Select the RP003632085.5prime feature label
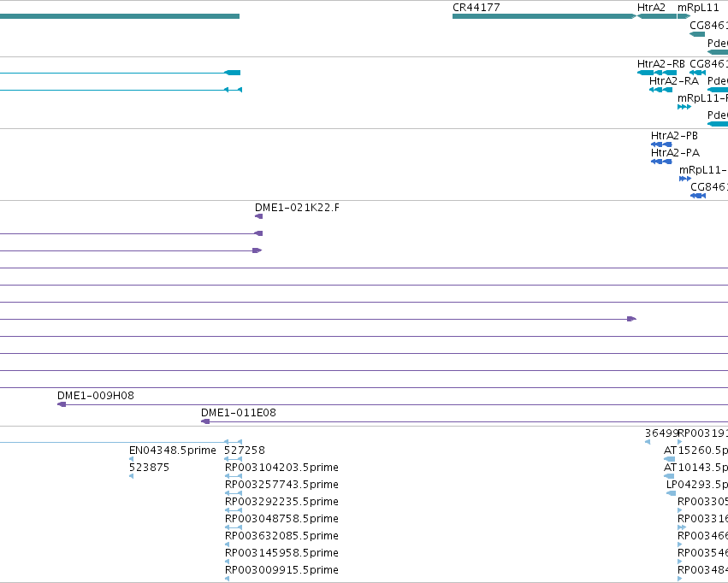Image resolution: width=728 pixels, height=583 pixels. click(281, 536)
